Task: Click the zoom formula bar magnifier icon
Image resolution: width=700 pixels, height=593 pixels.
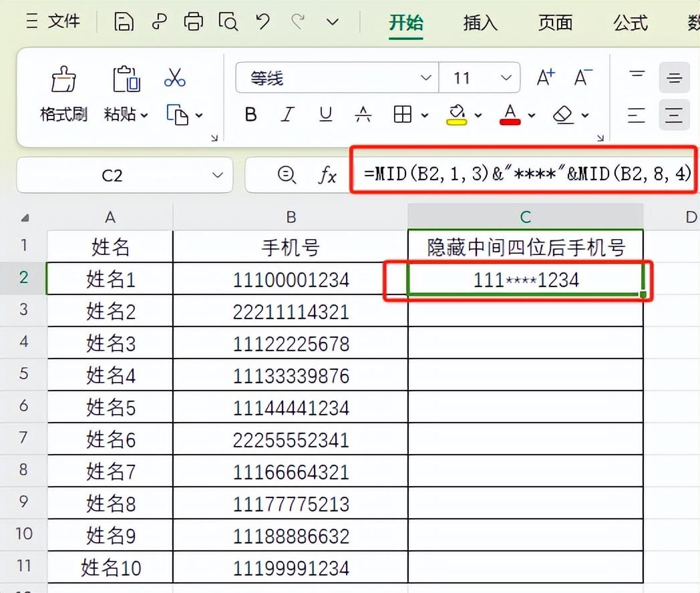Action: coord(286,174)
